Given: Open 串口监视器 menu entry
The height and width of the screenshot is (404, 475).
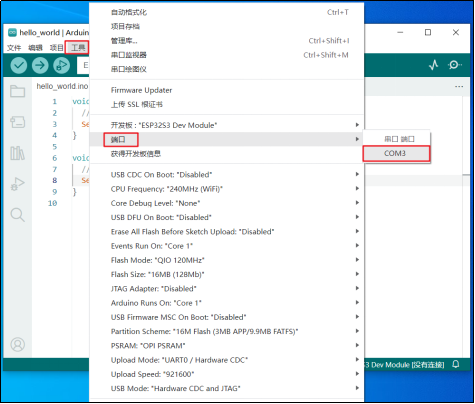Looking at the screenshot, I should (227, 55).
